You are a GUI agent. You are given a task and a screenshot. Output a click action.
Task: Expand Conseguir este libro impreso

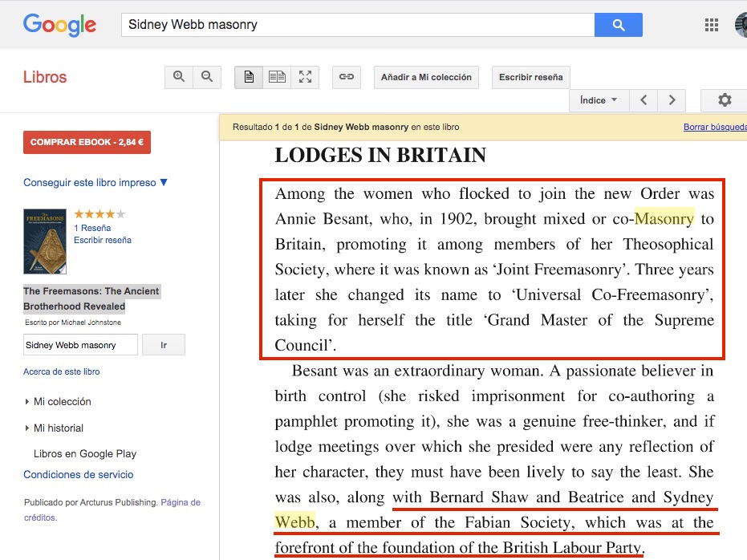(x=95, y=183)
